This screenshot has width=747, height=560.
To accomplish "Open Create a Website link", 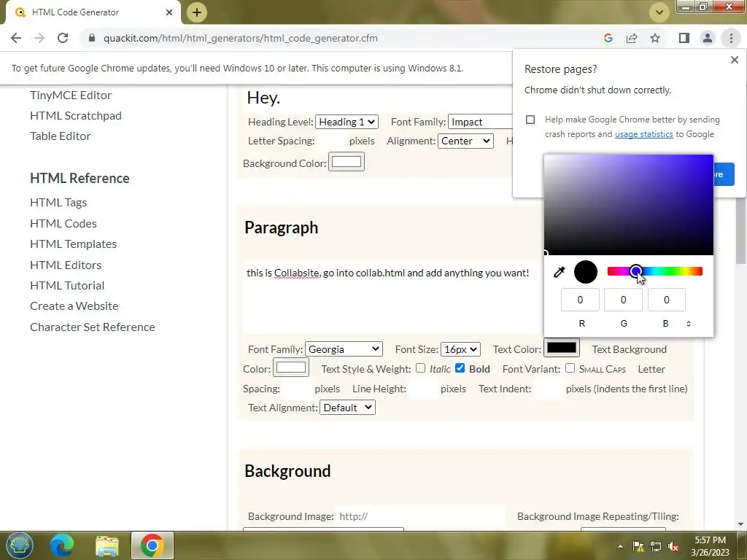I will (x=74, y=306).
